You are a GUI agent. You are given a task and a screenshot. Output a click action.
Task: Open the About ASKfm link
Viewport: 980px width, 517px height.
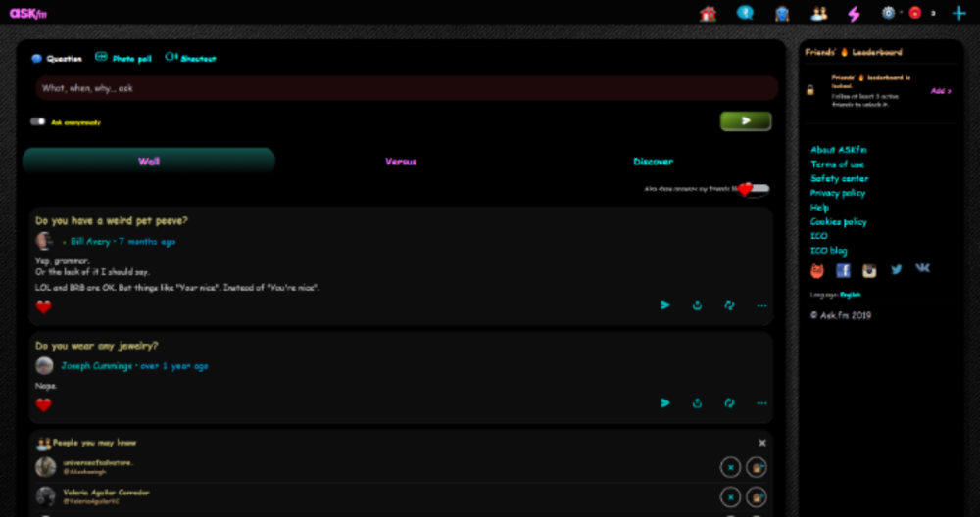pos(838,150)
